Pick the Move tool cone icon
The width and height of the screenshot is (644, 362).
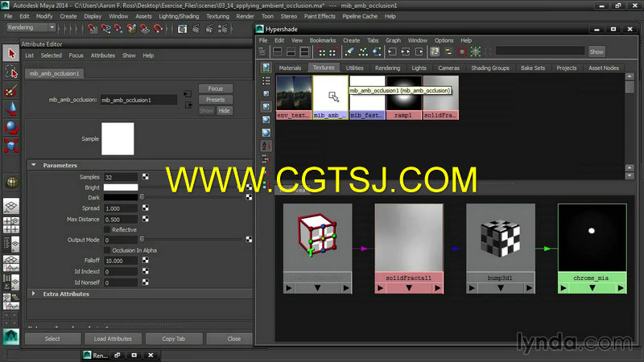point(11,109)
